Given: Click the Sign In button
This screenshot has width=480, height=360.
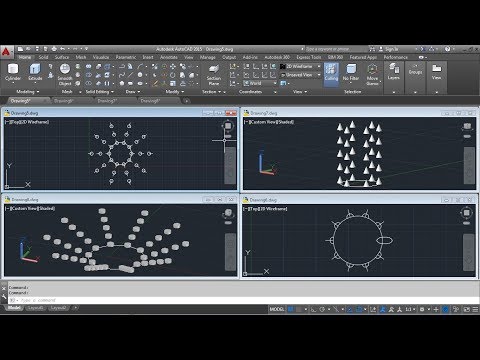Looking at the screenshot, I should (389, 49).
